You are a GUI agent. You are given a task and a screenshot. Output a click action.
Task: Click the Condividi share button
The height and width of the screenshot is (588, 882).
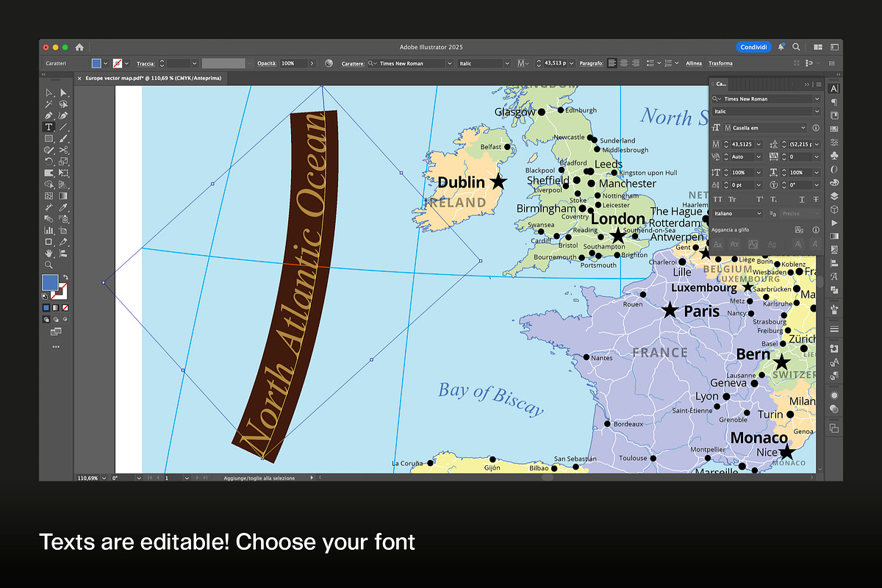point(753,47)
